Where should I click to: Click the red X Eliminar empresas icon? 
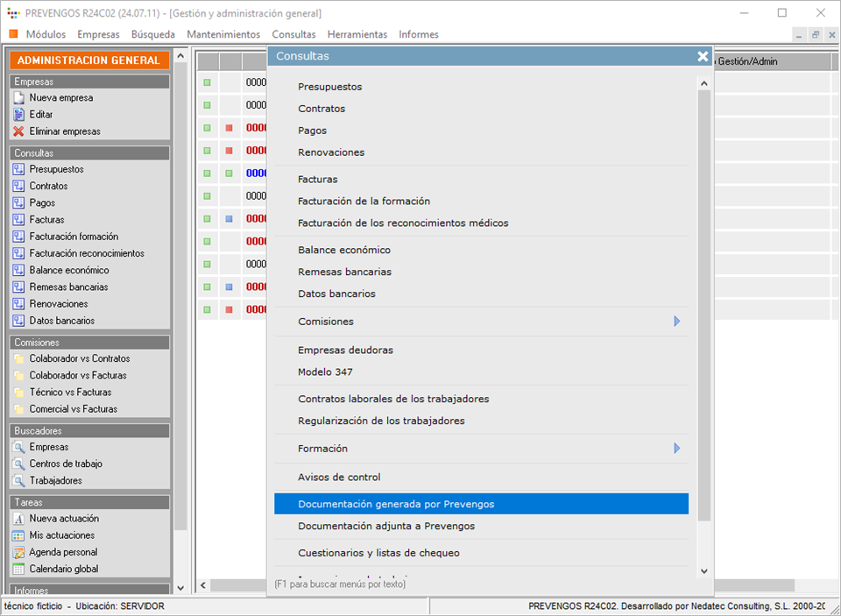[x=18, y=131]
